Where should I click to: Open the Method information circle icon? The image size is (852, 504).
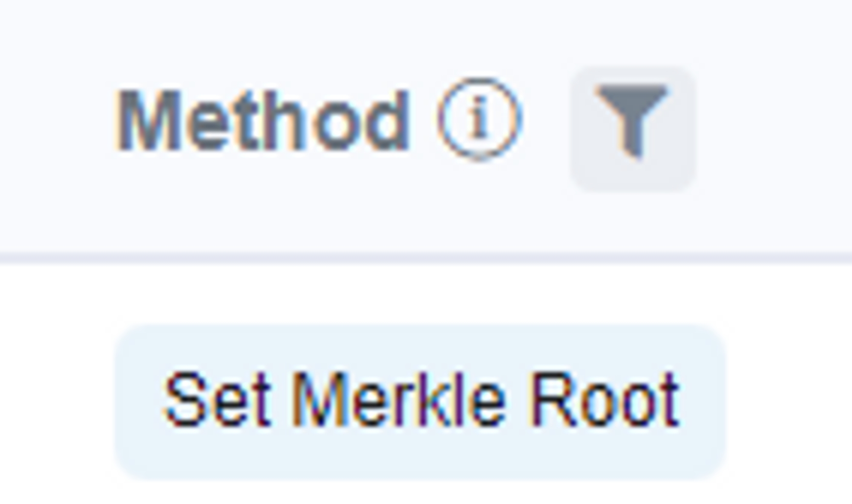(479, 119)
